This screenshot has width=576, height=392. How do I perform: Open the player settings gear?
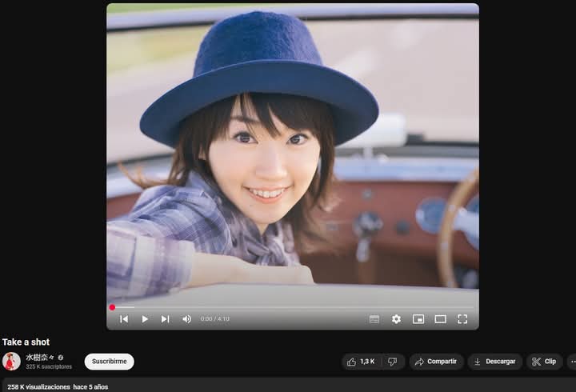pos(396,319)
